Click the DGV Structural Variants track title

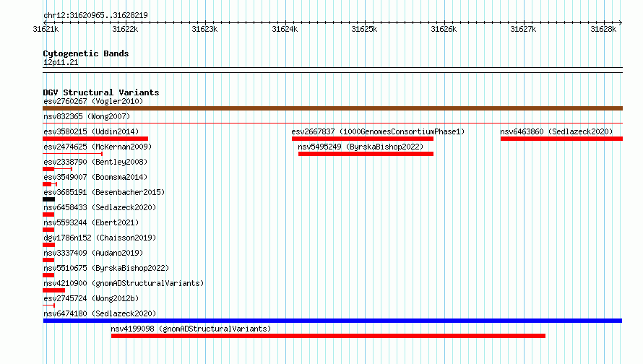tap(101, 92)
